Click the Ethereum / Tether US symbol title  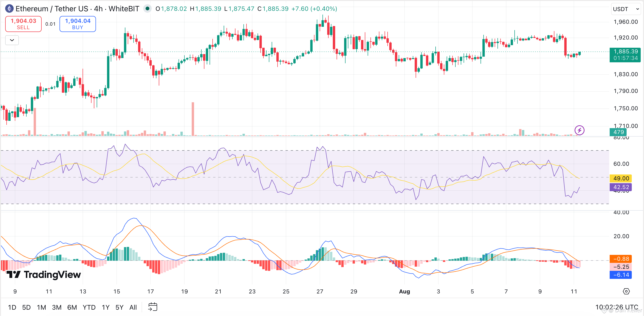point(77,9)
